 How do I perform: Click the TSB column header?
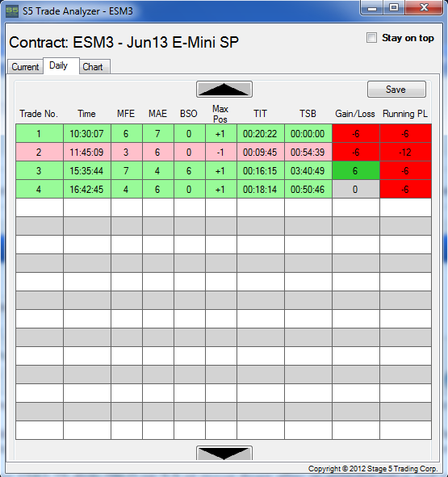[x=308, y=114]
